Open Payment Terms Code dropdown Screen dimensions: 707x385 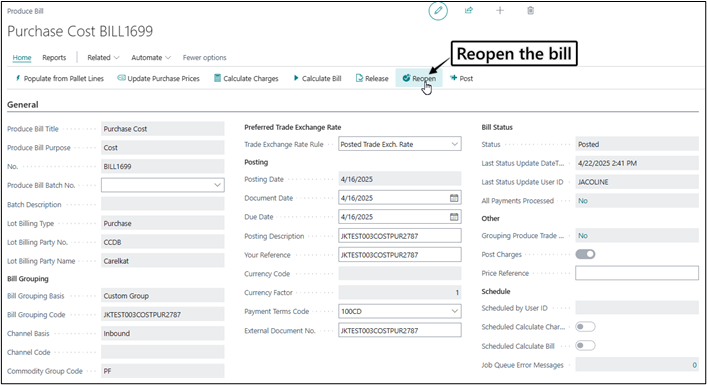(x=454, y=312)
